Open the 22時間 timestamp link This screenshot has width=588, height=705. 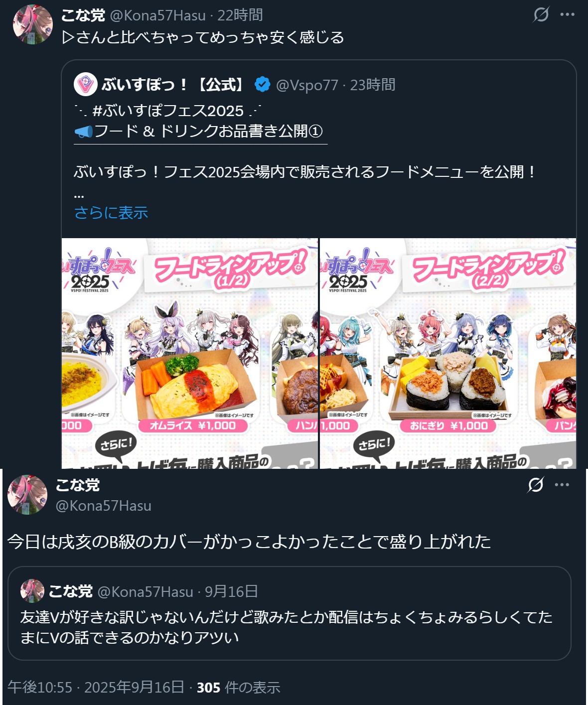(240, 15)
